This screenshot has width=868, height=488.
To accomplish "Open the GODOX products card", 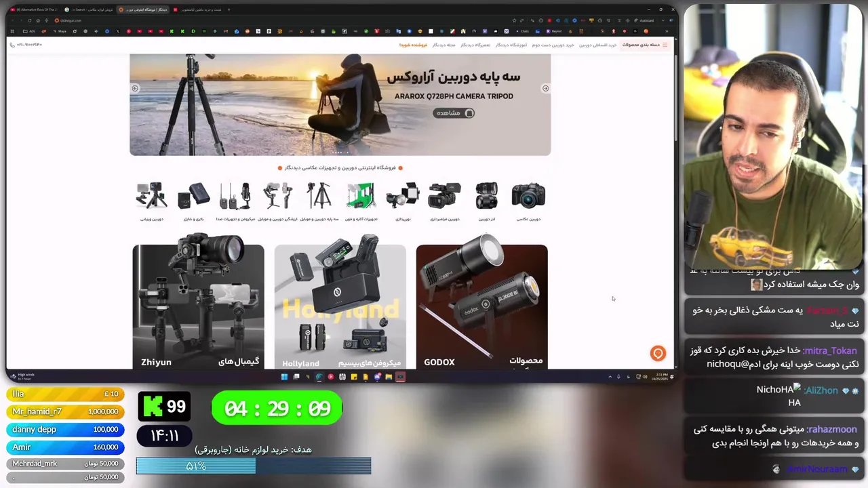I will coord(481,306).
